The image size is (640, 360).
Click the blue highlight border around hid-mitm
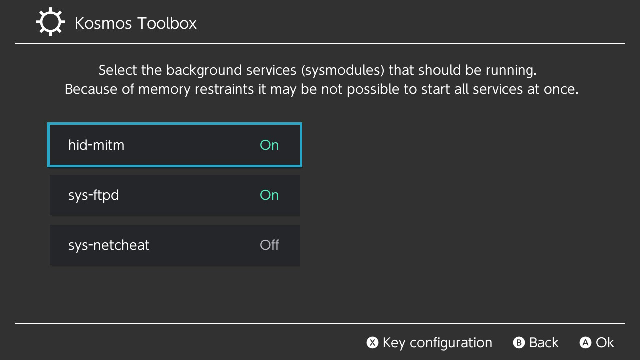coord(175,124)
